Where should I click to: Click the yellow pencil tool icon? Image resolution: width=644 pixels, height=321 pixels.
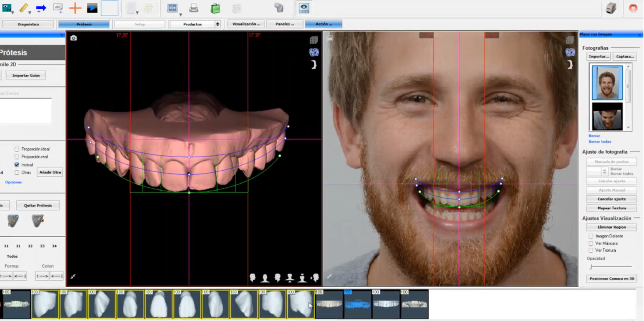tap(24, 8)
